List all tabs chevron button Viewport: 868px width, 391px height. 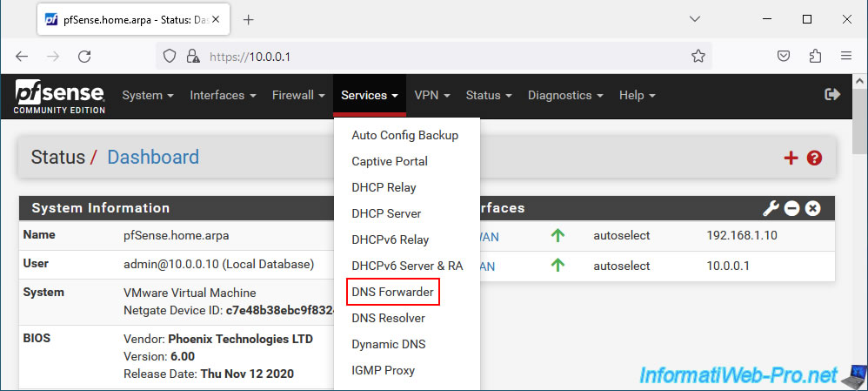[x=695, y=19]
